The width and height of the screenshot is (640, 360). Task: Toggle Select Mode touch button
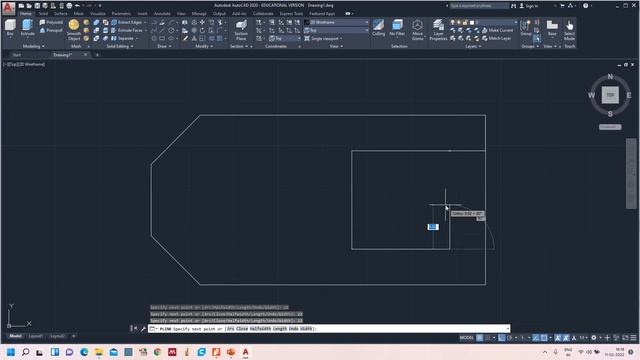(569, 30)
